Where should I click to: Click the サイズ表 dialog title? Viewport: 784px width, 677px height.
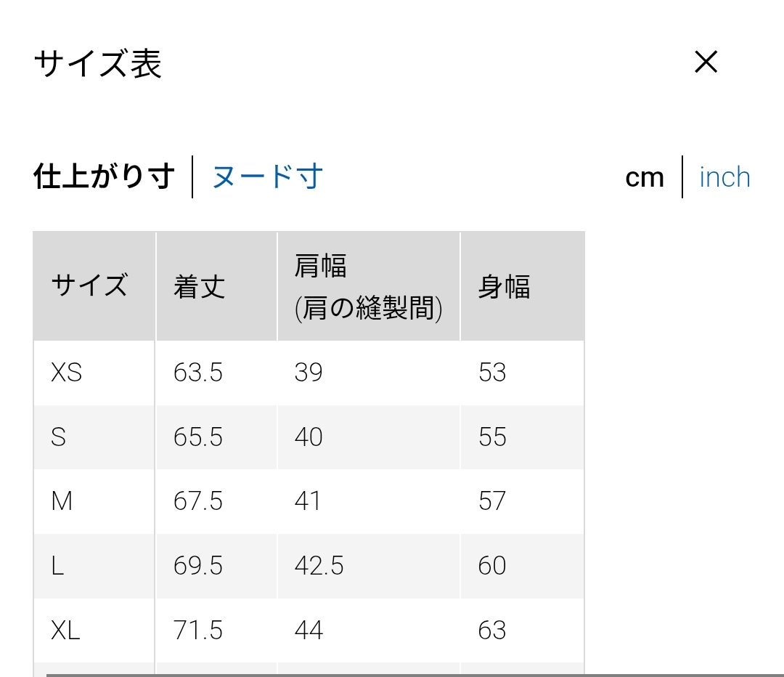97,64
